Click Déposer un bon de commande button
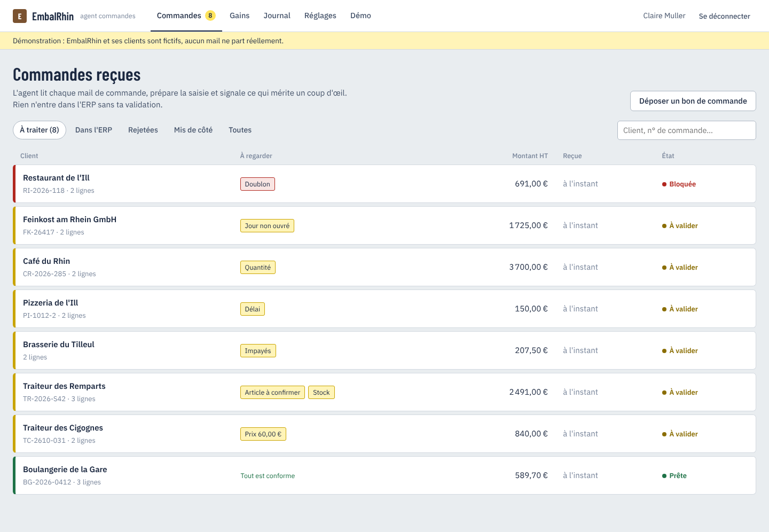 [693, 101]
